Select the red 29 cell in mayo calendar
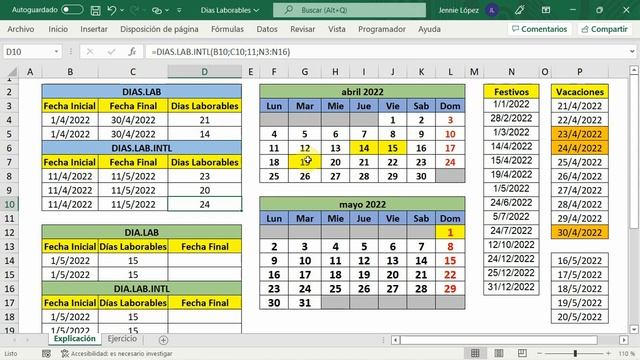The image size is (640, 360). pyautogui.click(x=450, y=289)
